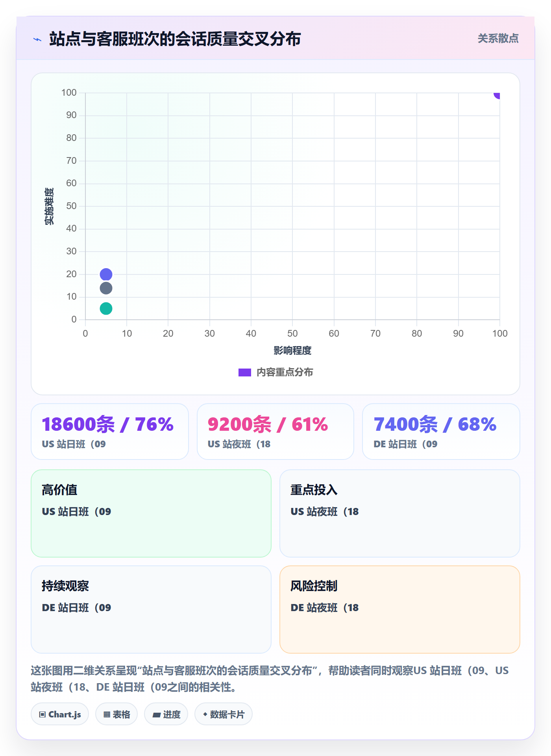Select the 高价值 quadrant card
Image resolution: width=551 pixels, height=756 pixels.
point(151,513)
